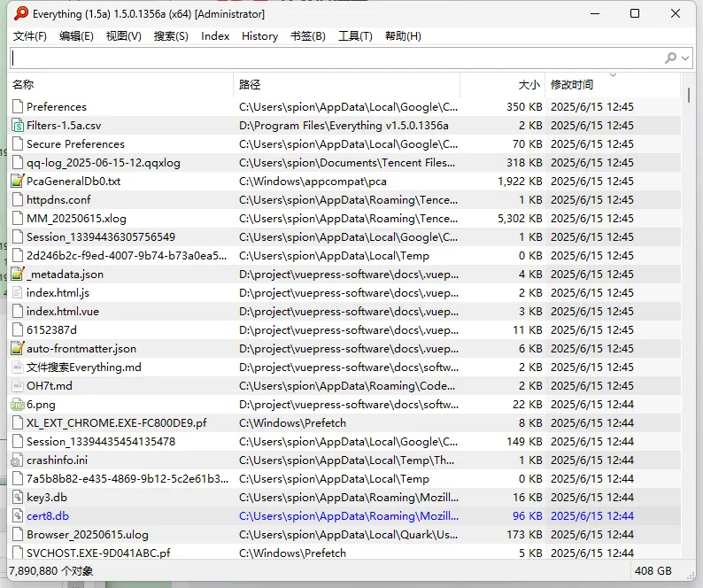This screenshot has width=703, height=588.
Task: Open the Index menu
Action: pos(215,36)
